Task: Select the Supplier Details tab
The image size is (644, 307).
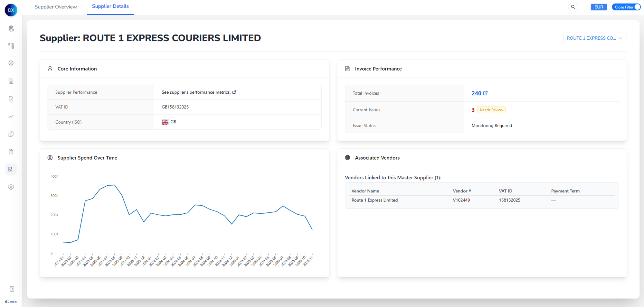Action: tap(110, 6)
